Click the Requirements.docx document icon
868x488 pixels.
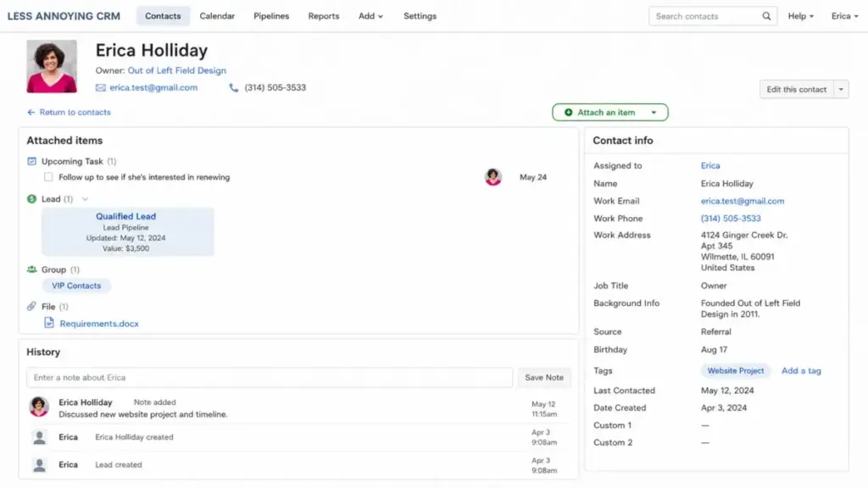(x=49, y=323)
